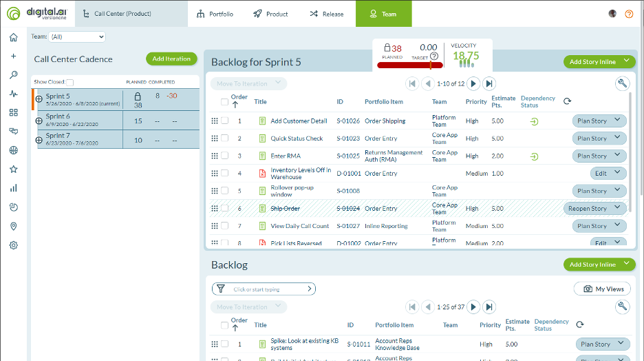Refresh dependency status in lower Backlog grid
This screenshot has width=644, height=361.
pyautogui.click(x=580, y=324)
